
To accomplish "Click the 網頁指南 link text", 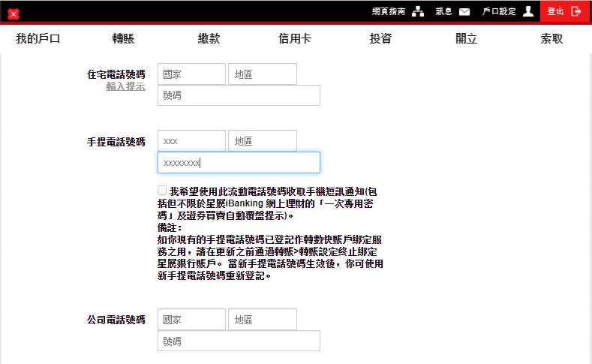I will point(388,11).
